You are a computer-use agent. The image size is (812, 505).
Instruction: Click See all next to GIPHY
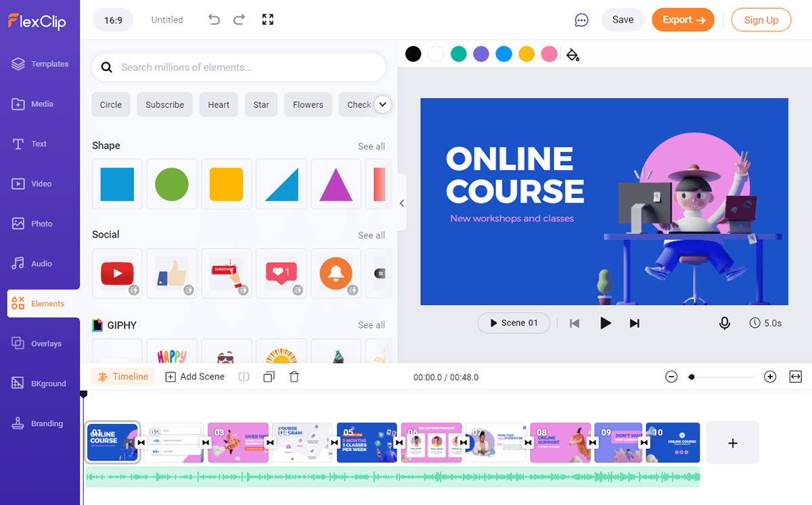(371, 324)
